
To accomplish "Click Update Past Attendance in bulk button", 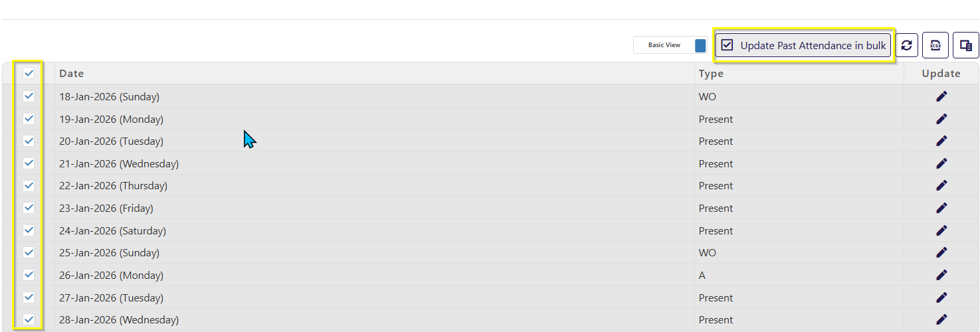I will point(803,46).
